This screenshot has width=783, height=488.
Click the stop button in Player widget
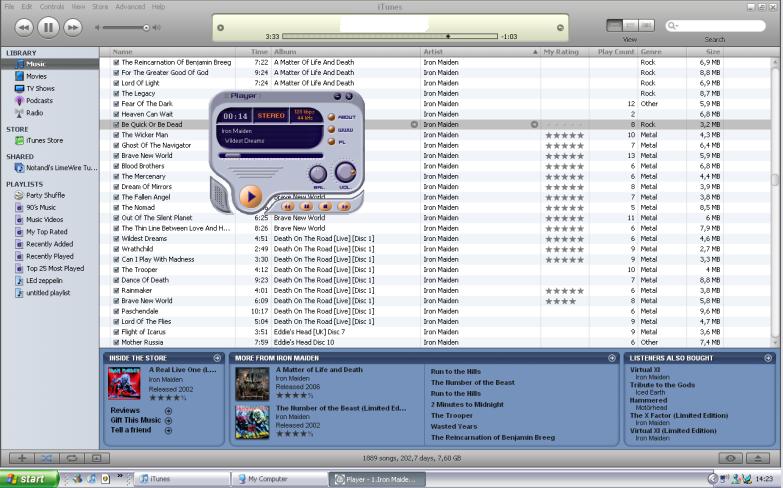click(325, 206)
